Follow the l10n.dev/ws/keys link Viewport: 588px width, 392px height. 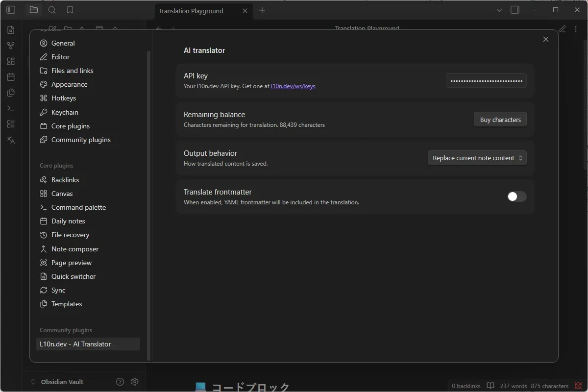coord(293,86)
